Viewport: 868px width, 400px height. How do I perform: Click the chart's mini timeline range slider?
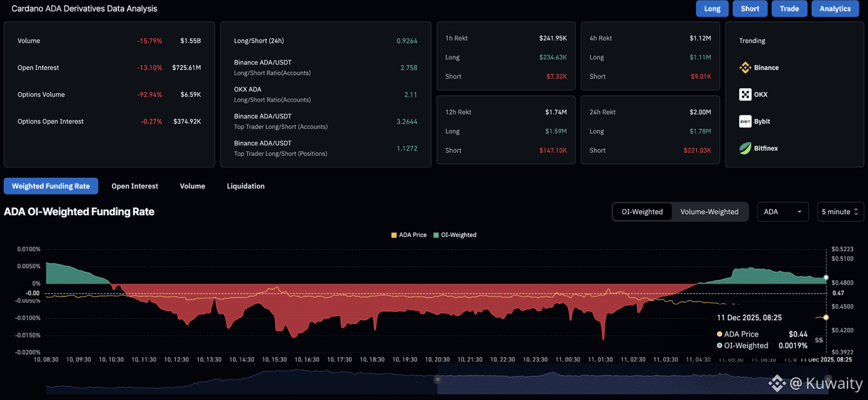(x=631, y=383)
